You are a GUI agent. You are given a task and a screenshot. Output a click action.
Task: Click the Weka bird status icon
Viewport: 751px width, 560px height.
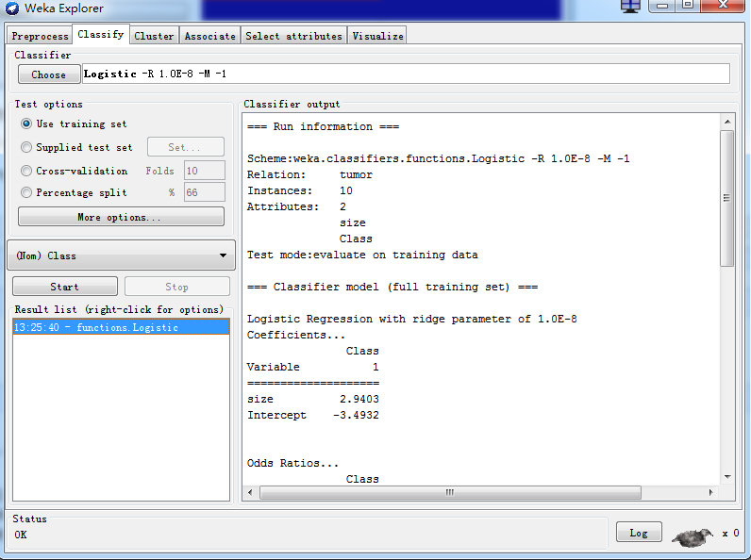(693, 537)
